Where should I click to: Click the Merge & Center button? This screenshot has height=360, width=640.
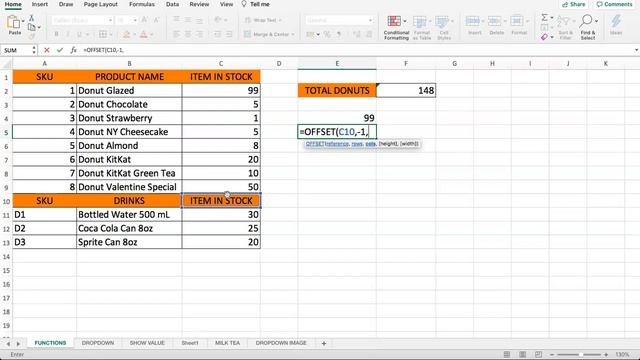pos(269,34)
